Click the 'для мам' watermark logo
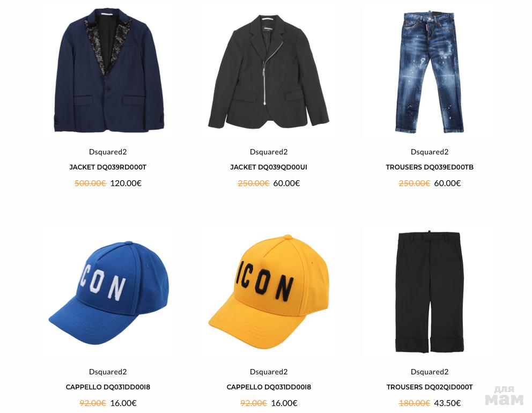This screenshot has width=532, height=413. point(504,396)
